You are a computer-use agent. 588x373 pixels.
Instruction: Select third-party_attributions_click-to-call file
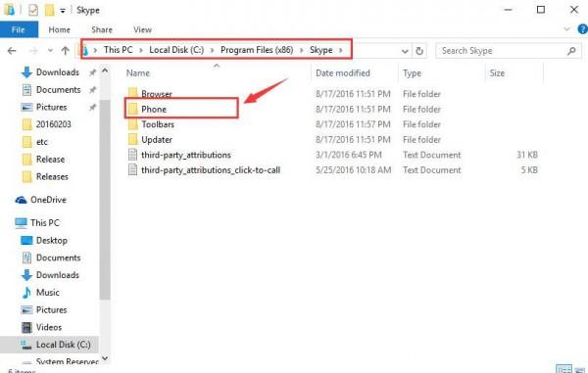[x=211, y=170]
